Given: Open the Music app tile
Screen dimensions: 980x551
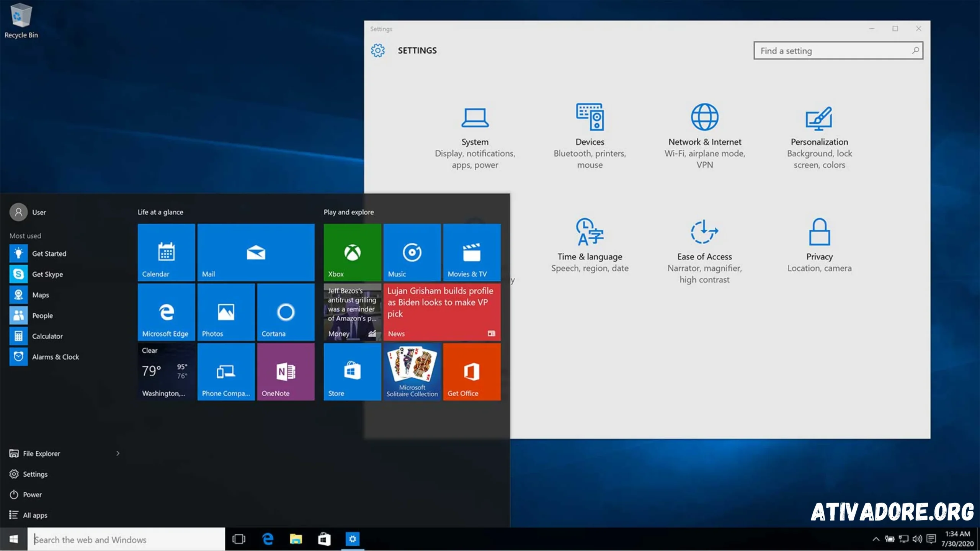Looking at the screenshot, I should 412,251.
